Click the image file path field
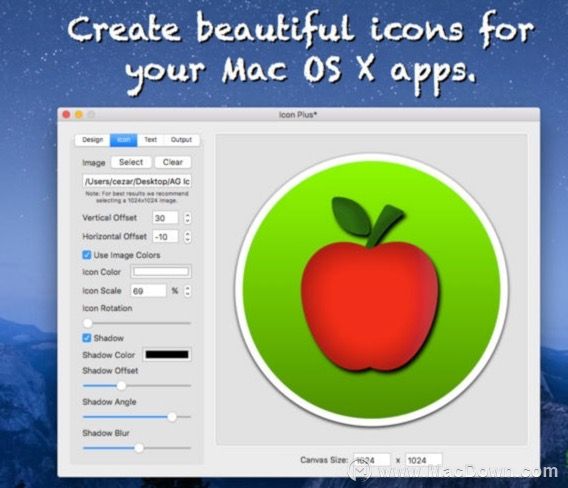The image size is (568, 488). coord(137,181)
